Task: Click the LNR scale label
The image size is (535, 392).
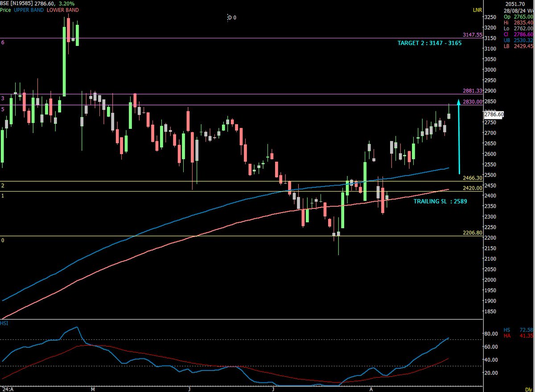Action: click(477, 9)
